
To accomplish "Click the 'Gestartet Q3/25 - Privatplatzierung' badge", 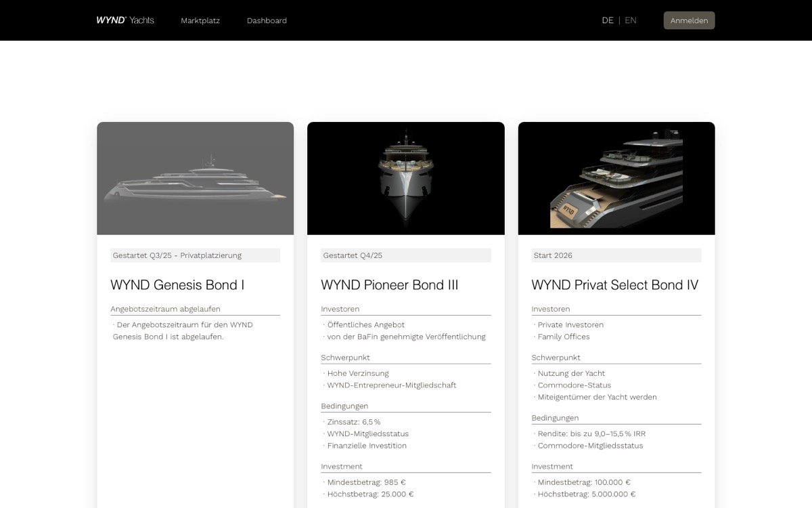I will pos(196,255).
